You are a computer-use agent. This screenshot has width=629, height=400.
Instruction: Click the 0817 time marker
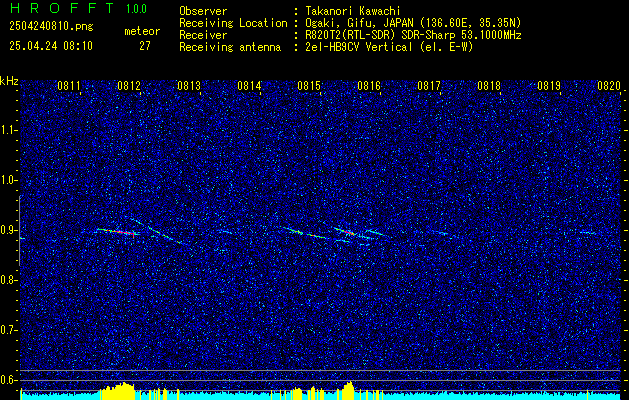pos(429,86)
